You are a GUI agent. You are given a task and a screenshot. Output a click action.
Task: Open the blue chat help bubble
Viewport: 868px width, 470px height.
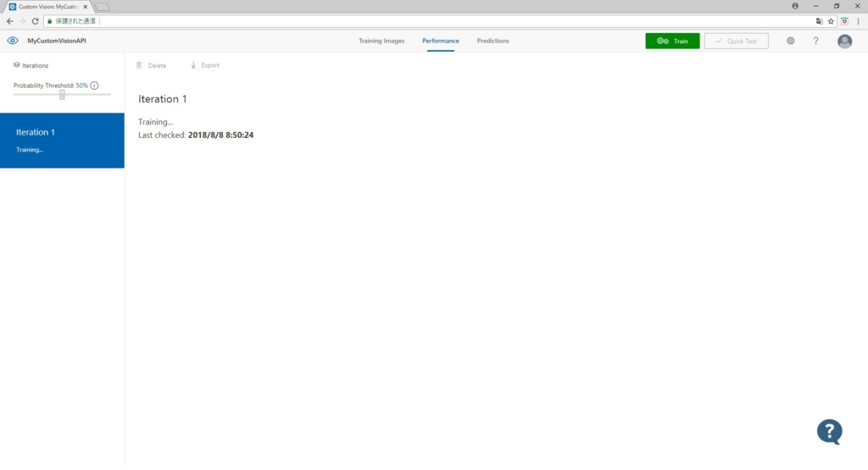[x=829, y=432]
